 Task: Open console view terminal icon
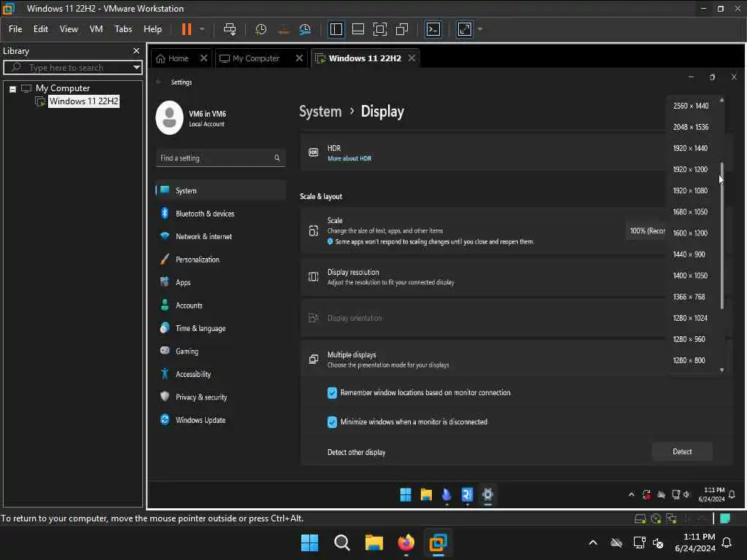[433, 29]
